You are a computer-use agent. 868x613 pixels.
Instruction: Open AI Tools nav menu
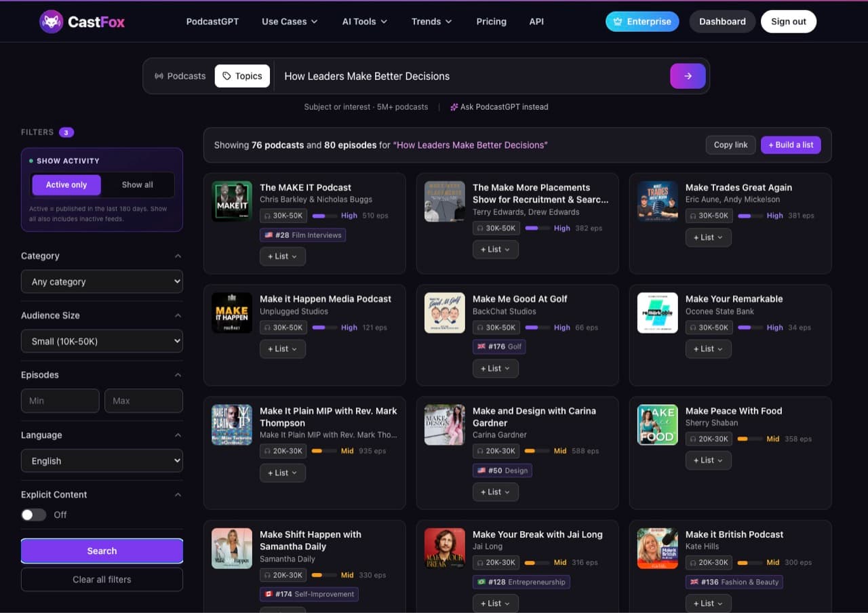pos(365,22)
